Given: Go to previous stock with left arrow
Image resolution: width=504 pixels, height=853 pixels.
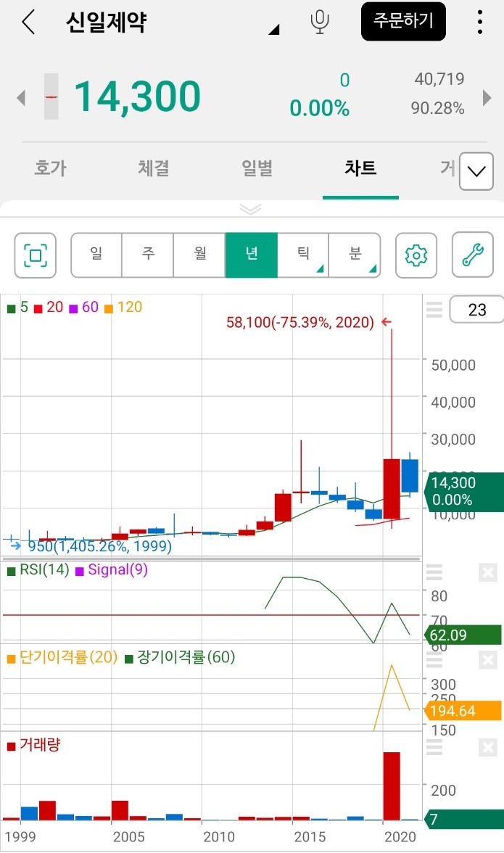Looking at the screenshot, I should [21, 98].
